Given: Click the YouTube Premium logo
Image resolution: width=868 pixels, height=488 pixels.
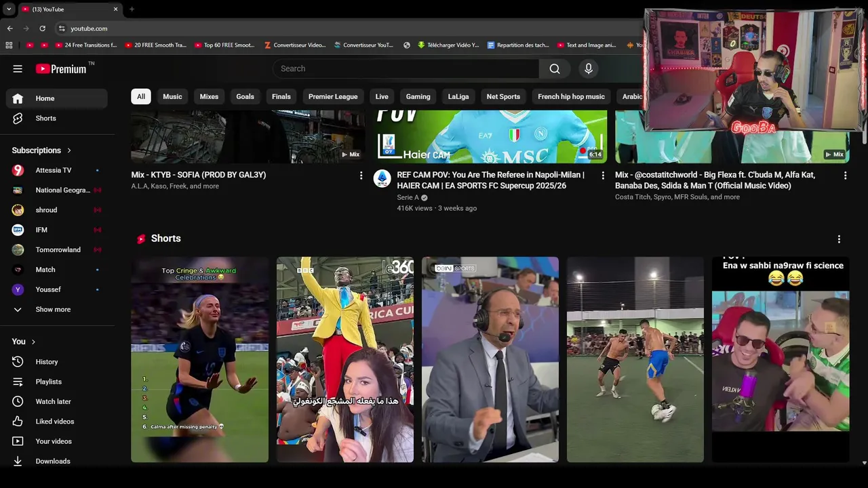Looking at the screenshot, I should click(x=61, y=68).
